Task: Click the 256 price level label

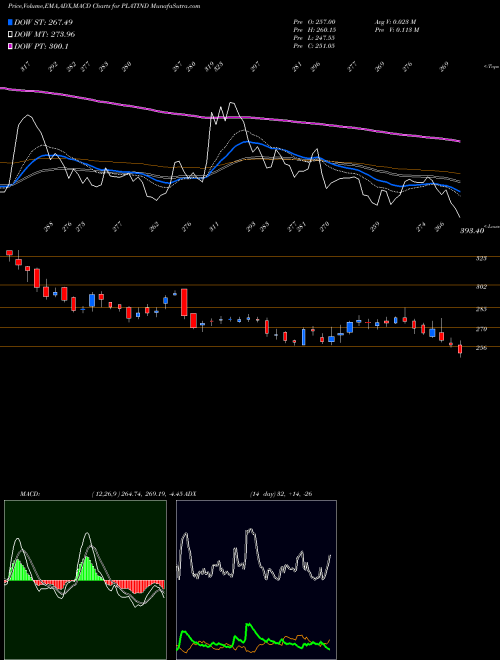Action: pos(481,348)
